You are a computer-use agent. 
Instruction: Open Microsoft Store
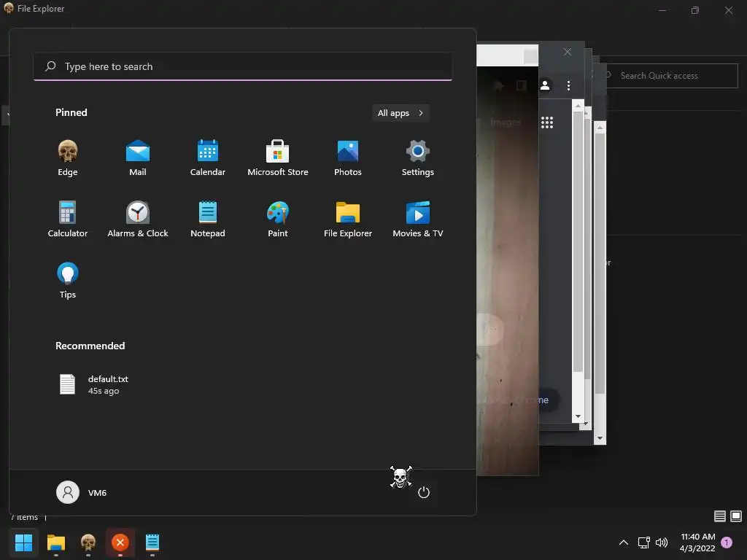tap(278, 158)
